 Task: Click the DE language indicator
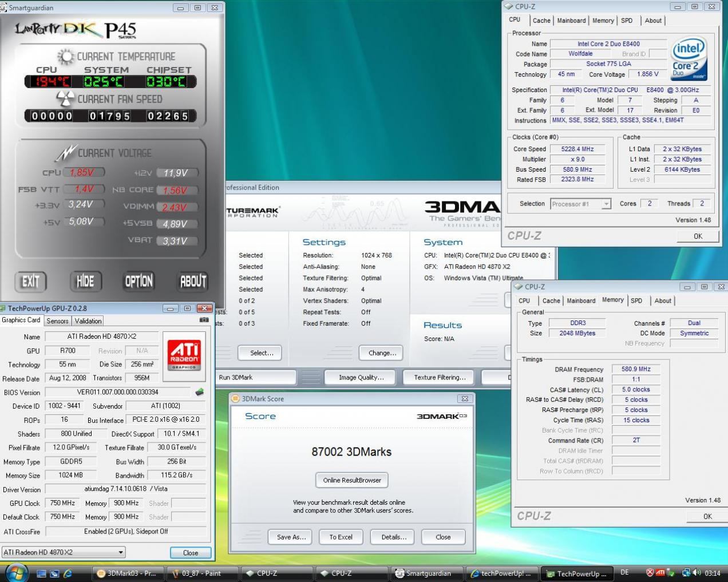point(624,572)
